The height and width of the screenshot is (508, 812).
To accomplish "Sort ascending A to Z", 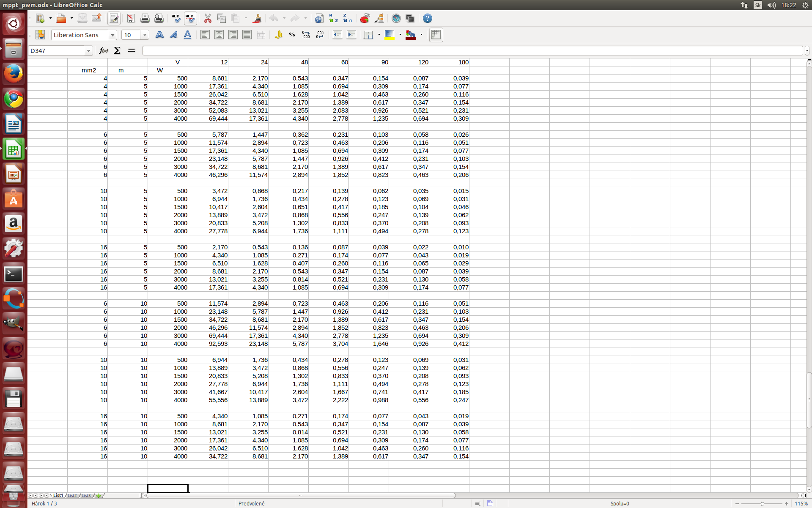I will click(x=333, y=18).
